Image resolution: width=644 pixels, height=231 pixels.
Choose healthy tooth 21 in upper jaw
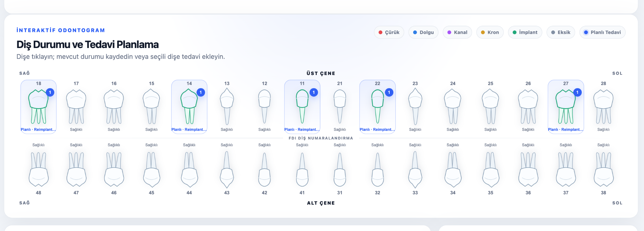340,107
